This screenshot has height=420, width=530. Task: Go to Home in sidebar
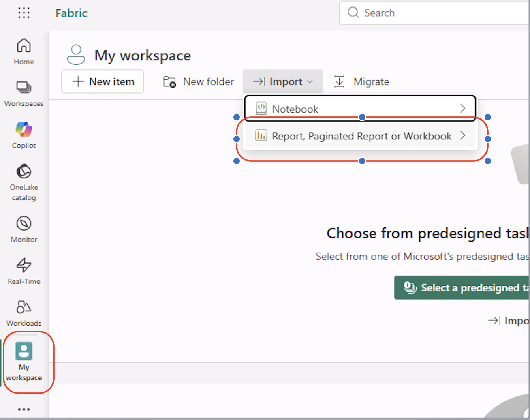[x=24, y=51]
